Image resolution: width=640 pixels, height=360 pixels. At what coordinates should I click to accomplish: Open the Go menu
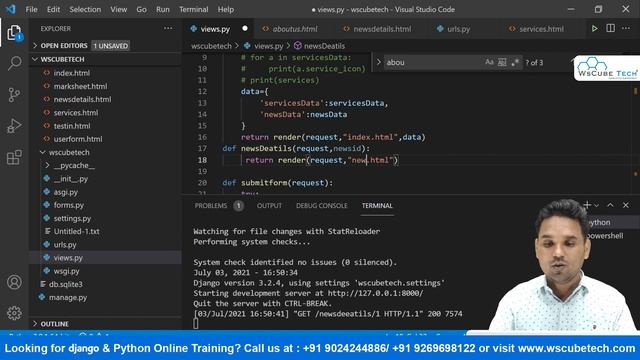coord(141,9)
